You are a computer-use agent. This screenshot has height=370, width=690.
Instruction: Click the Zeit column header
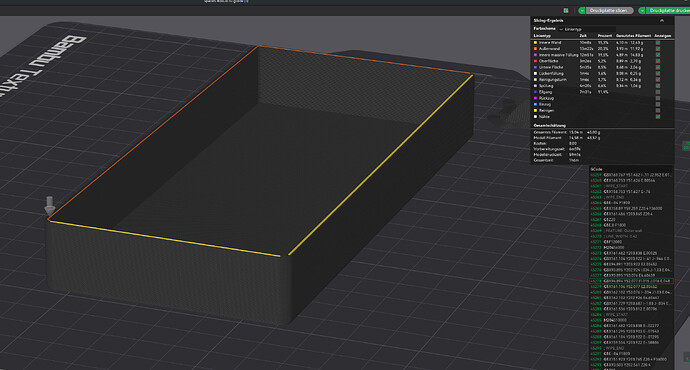click(x=583, y=36)
